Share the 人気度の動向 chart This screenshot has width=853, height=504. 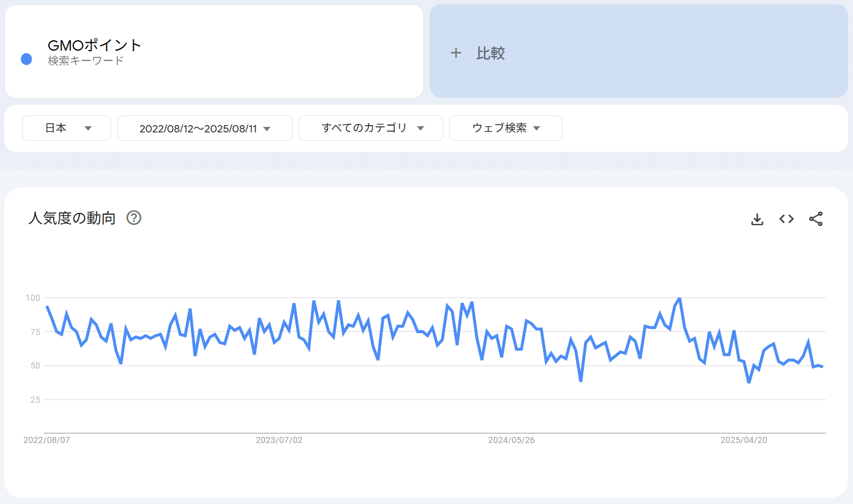click(x=816, y=219)
